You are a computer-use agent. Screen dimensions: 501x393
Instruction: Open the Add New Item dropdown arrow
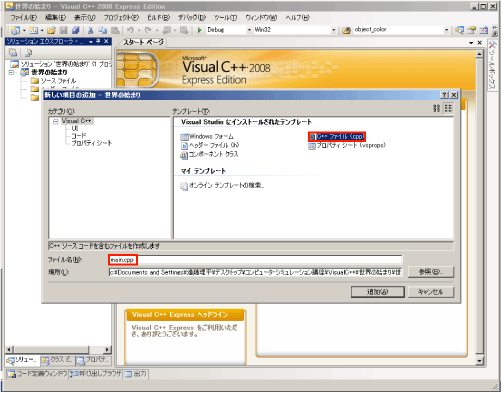pyautogui.click(x=42, y=31)
